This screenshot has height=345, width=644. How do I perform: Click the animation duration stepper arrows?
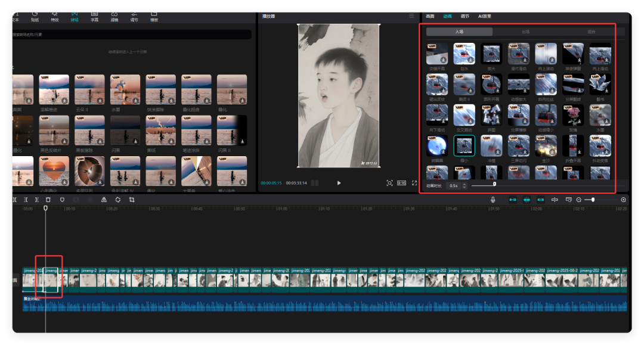[x=466, y=185]
